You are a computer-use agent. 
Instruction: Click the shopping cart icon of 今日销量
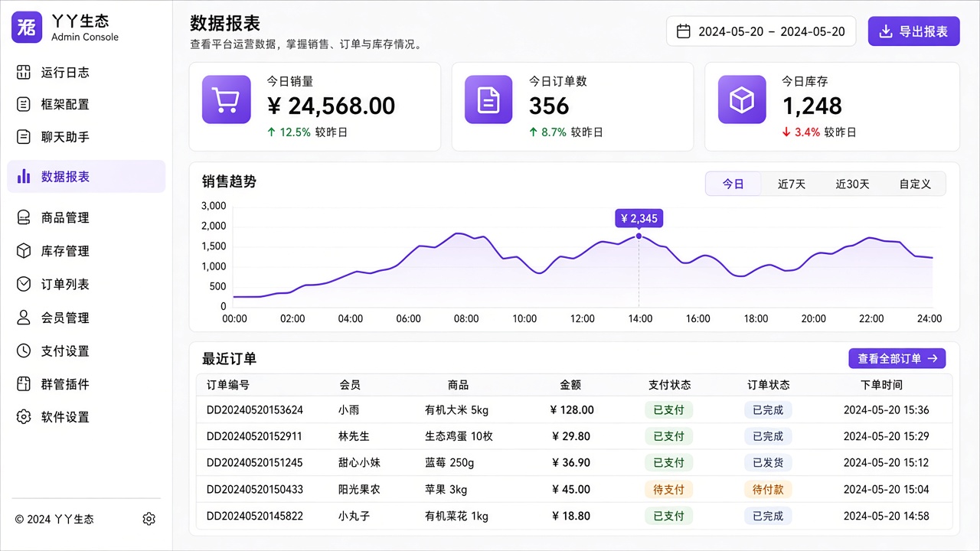pyautogui.click(x=226, y=99)
